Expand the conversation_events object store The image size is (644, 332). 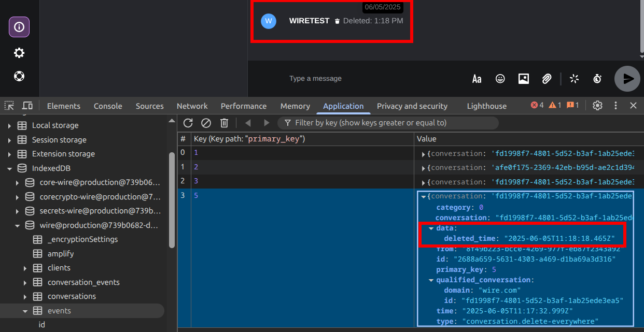click(x=25, y=282)
